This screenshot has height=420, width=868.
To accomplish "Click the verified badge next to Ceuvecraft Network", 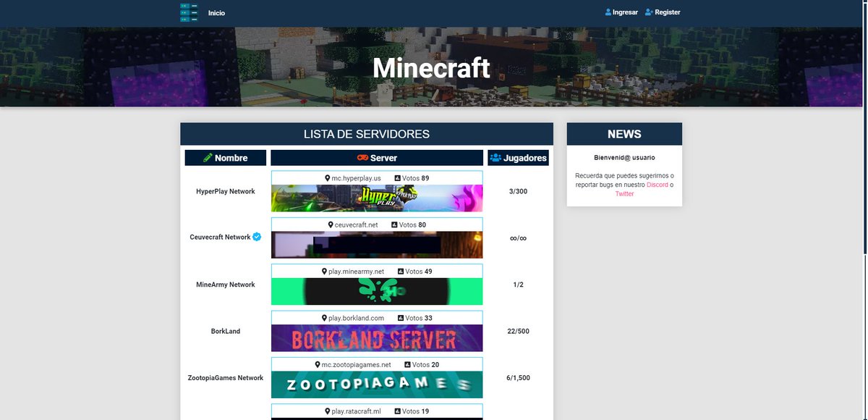I will 257,237.
